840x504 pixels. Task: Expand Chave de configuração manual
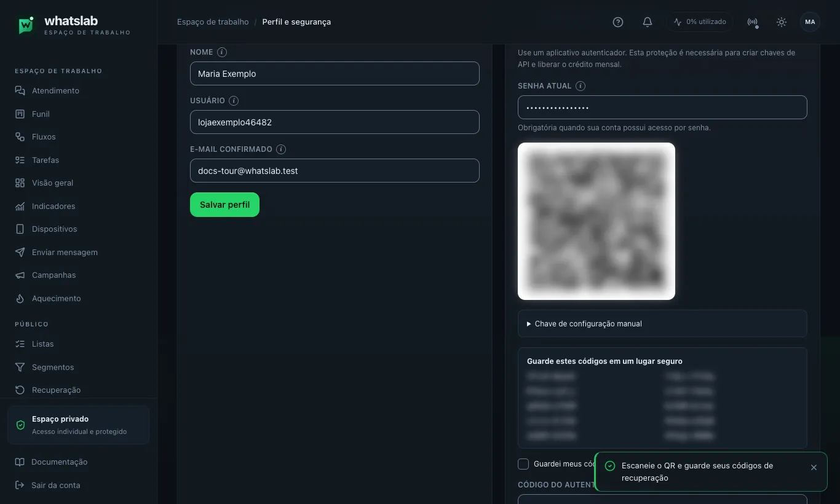point(662,324)
